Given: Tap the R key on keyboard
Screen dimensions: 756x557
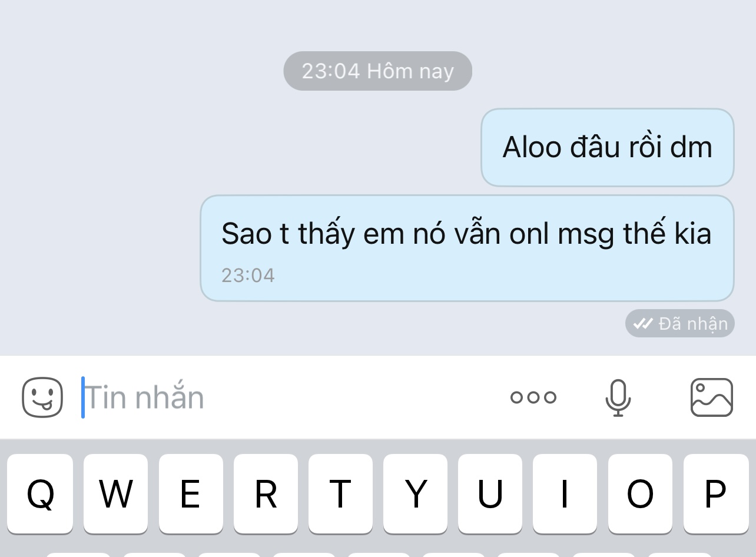Looking at the screenshot, I should [x=266, y=493].
